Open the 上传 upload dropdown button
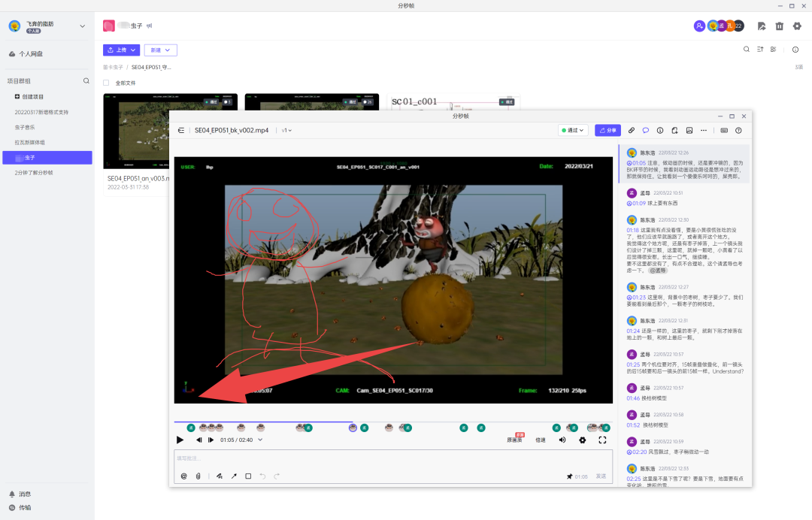The height and width of the screenshot is (520, 812). coord(121,50)
